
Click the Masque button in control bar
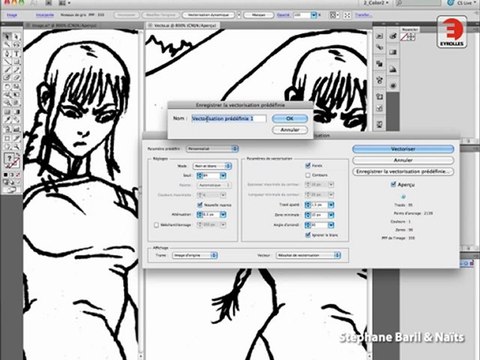click(x=259, y=15)
